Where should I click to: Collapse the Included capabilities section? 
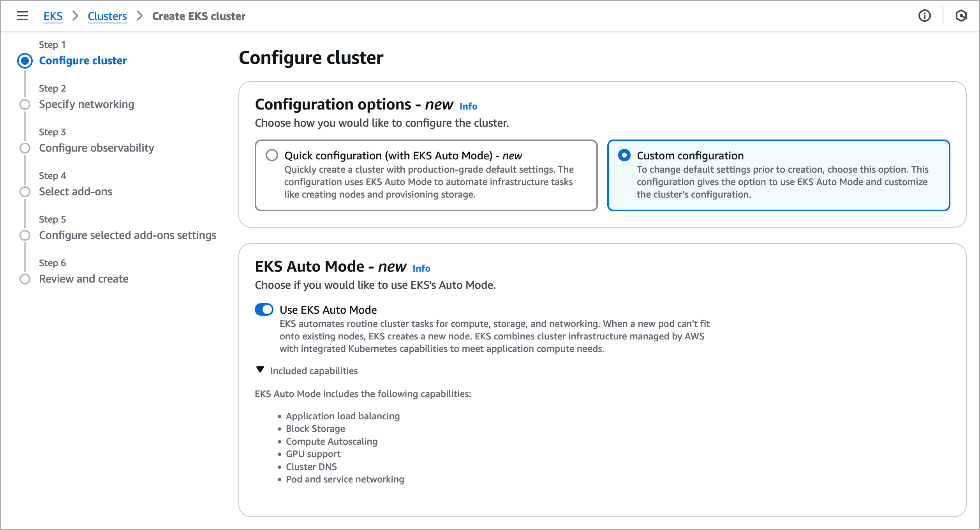pos(260,370)
